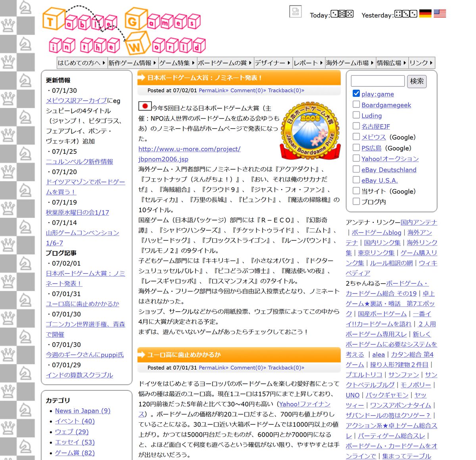Open the 新作ゲーム情報 menu
Viewport: 476px width, 460px height.
click(132, 63)
